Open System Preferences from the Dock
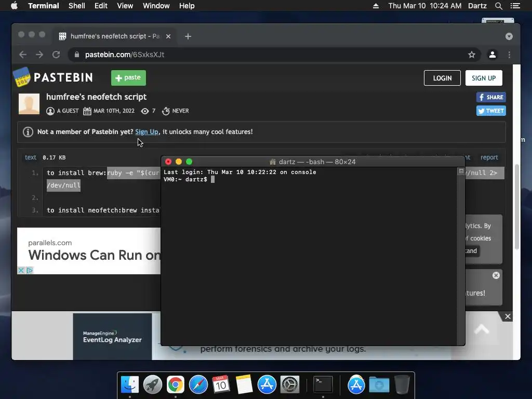 coord(290,385)
